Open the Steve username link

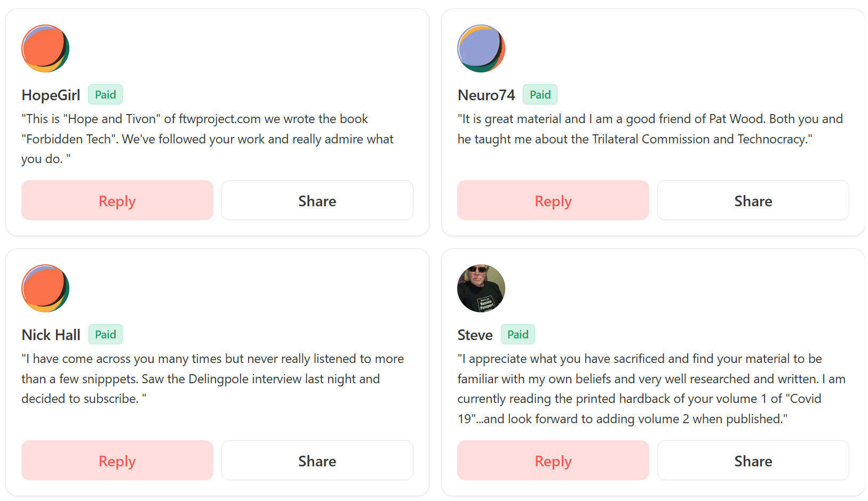click(475, 335)
